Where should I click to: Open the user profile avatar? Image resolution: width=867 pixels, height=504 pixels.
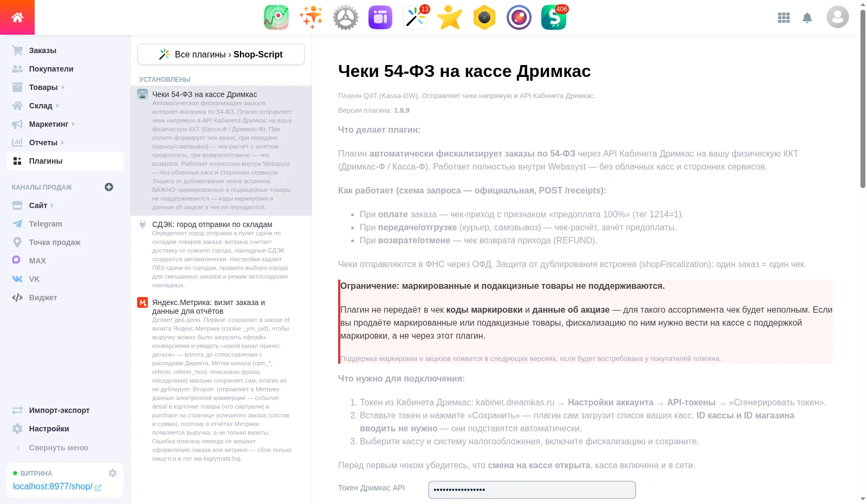[x=837, y=17]
